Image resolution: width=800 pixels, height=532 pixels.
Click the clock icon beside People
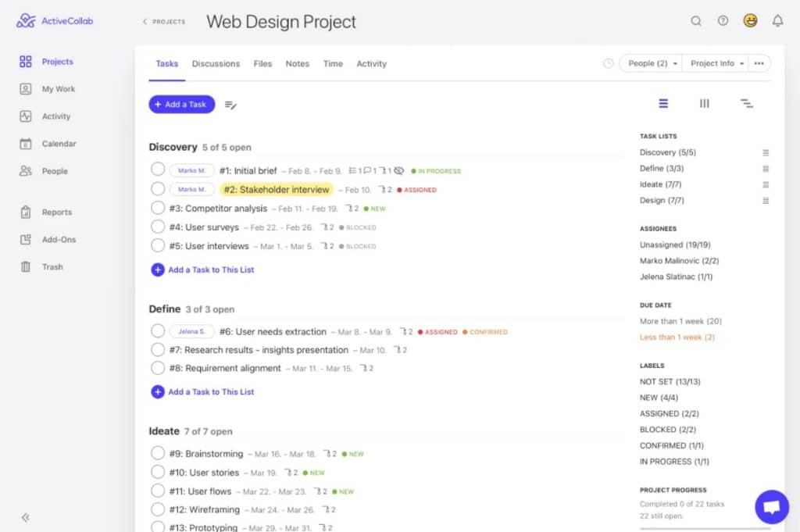pos(608,63)
